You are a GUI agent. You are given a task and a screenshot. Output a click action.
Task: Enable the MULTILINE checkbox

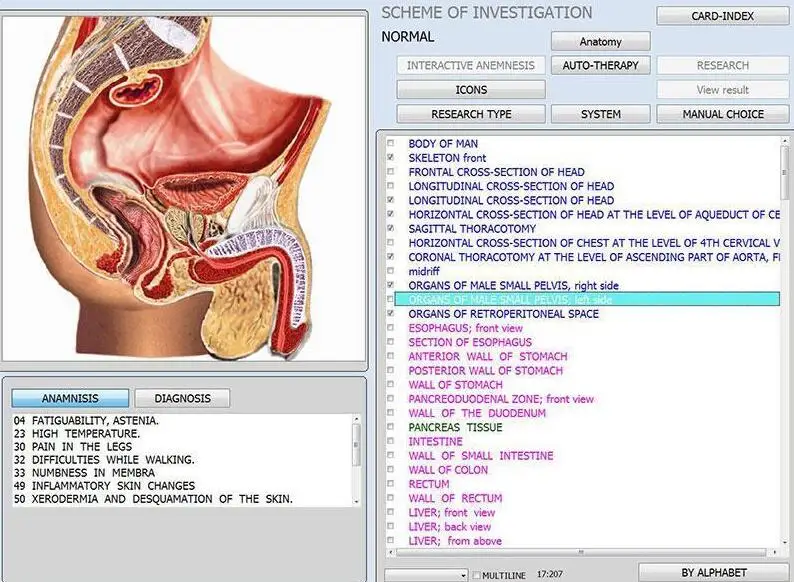476,575
